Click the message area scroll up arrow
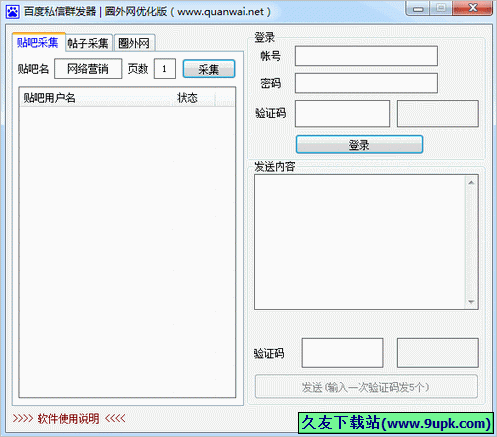This screenshot has width=497, height=437. [x=471, y=182]
